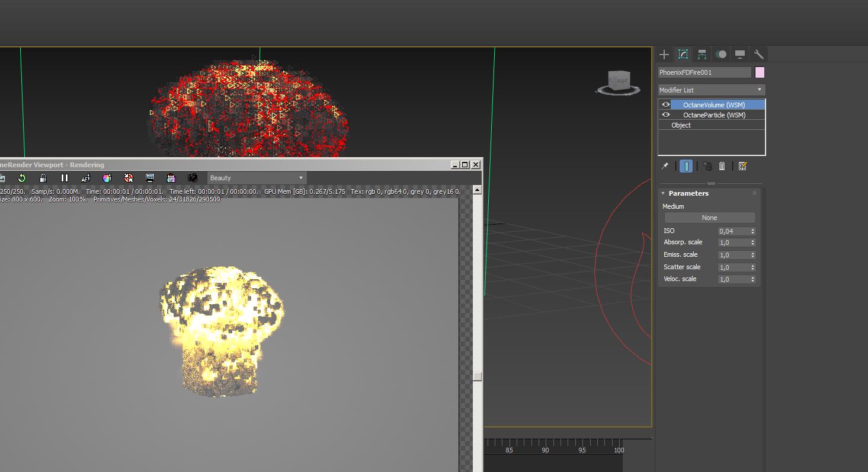Minimize the OctaneRender Viewport window
This screenshot has height=472, width=868.
point(455,165)
